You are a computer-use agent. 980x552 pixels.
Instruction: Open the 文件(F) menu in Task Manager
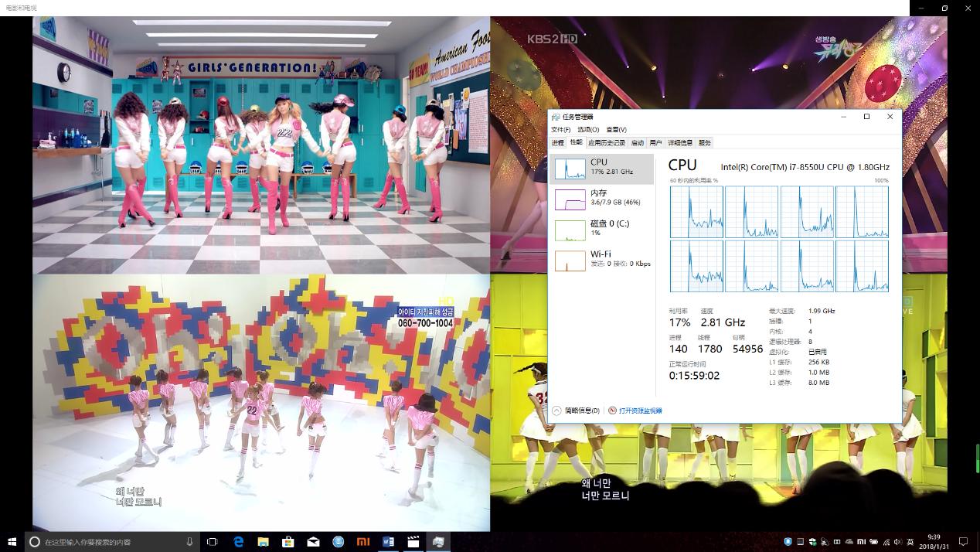point(560,130)
